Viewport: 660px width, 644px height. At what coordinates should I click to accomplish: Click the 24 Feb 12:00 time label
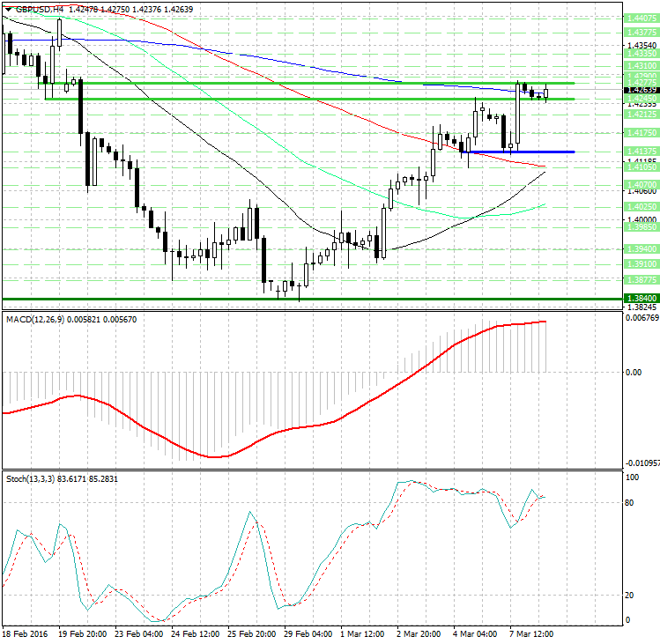tap(196, 634)
